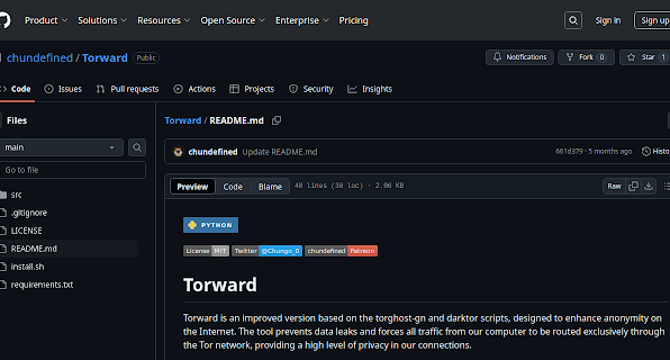Viewport: 670px width, 360px height.
Task: Expand the Open Source menu
Action: 233,20
